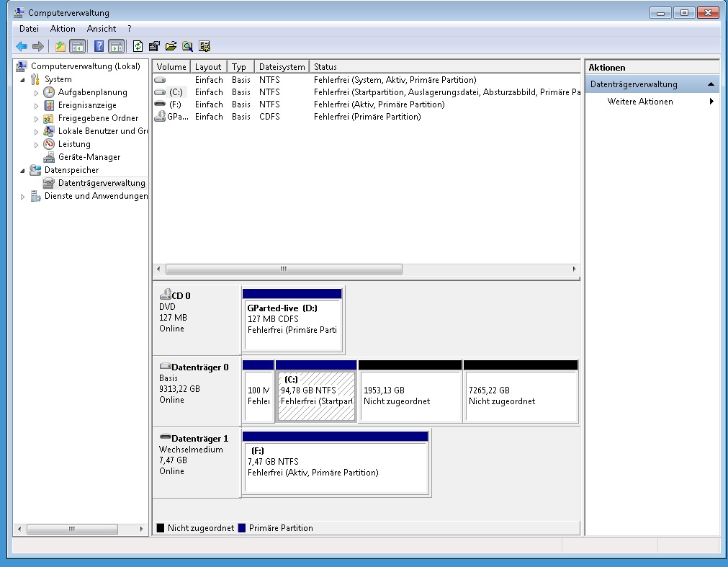
Task: Expand Lokale Benutzer und Gruppen node
Action: [x=36, y=131]
